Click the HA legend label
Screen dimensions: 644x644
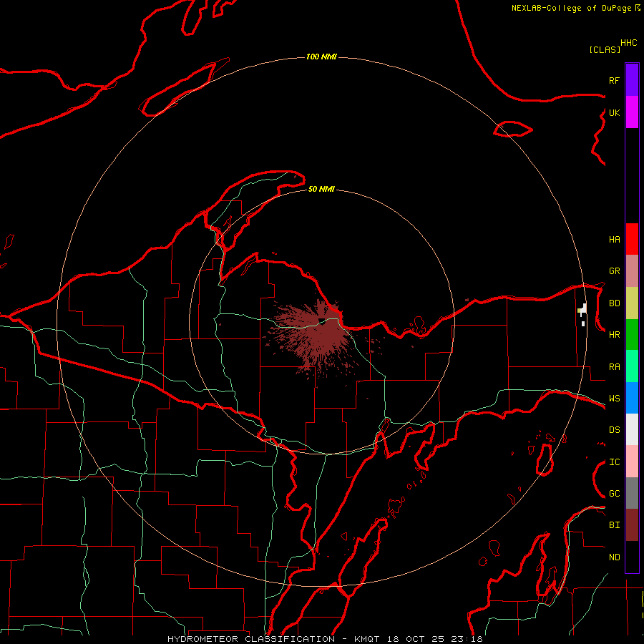(614, 239)
